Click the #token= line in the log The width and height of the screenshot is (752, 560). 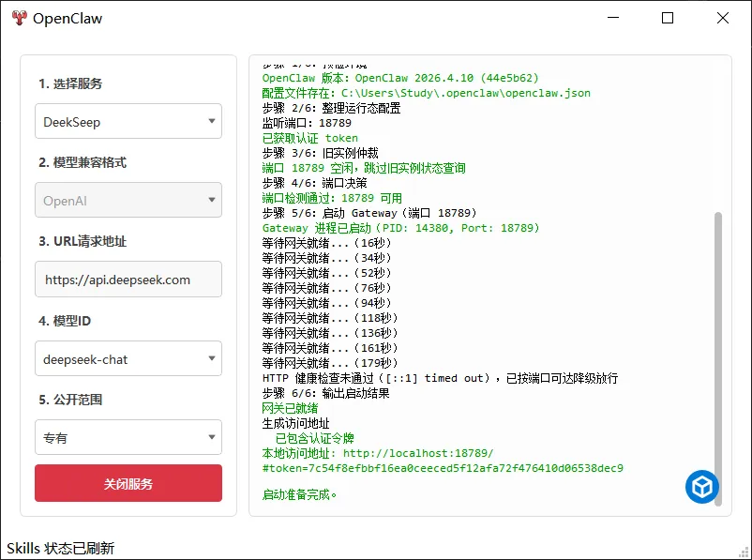pos(443,468)
